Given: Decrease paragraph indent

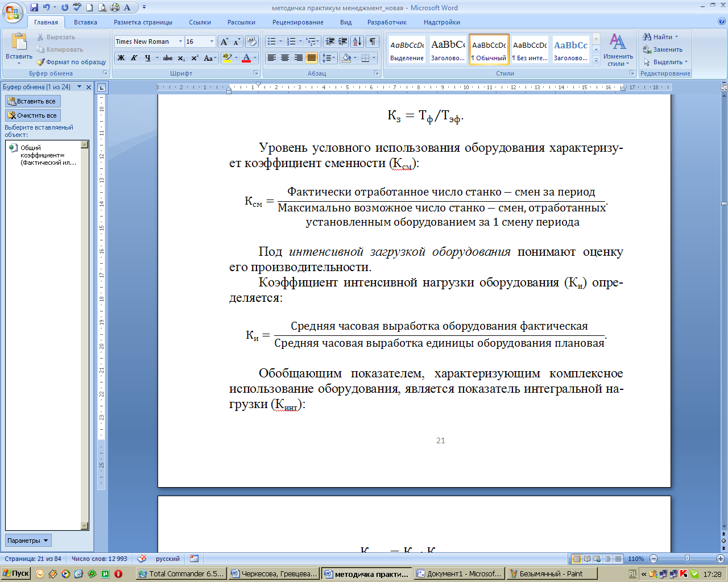Looking at the screenshot, I should 330,41.
